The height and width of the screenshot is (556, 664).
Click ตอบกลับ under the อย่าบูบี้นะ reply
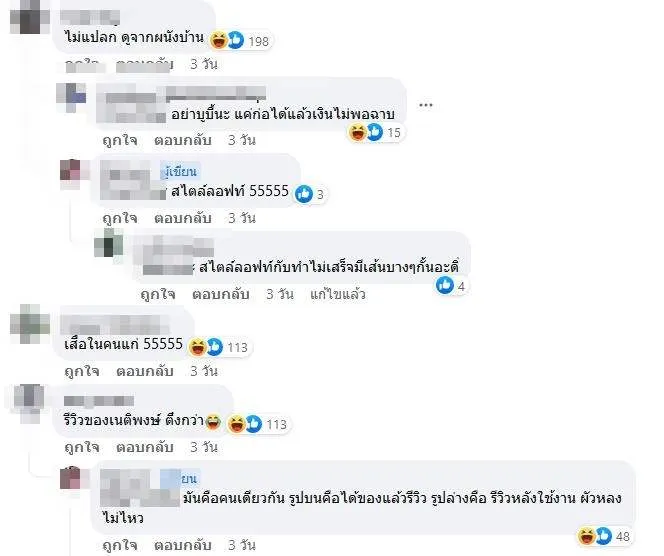pyautogui.click(x=183, y=140)
